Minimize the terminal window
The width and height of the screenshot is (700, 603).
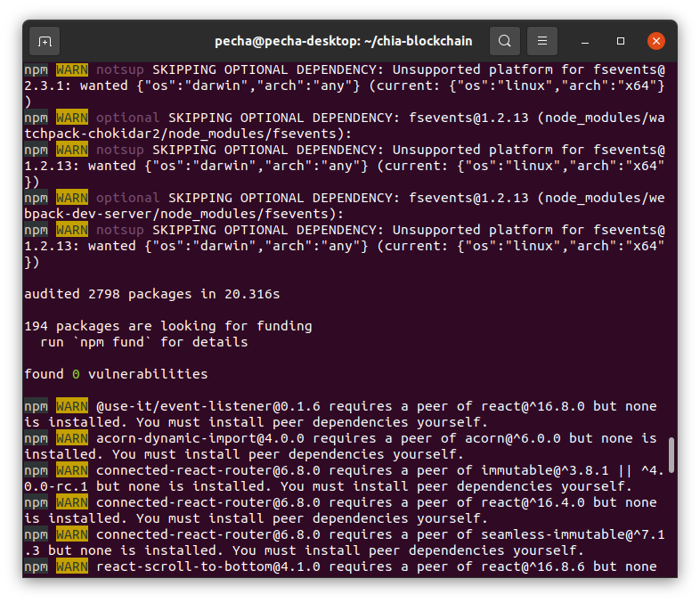click(585, 41)
